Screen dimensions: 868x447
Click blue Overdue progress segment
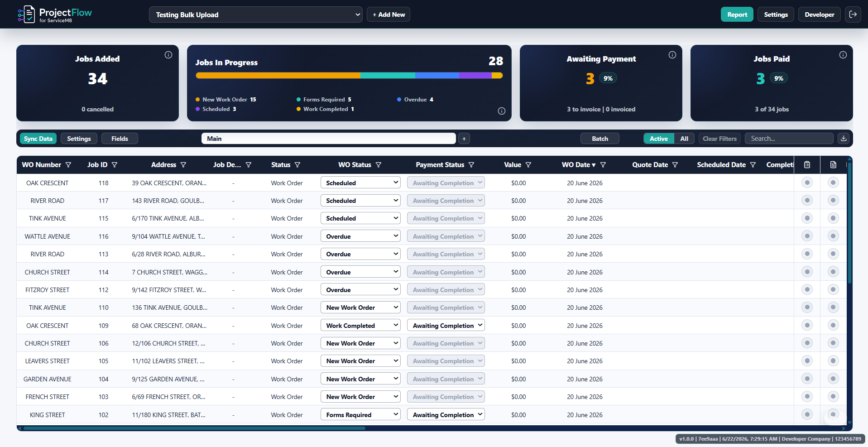437,76
